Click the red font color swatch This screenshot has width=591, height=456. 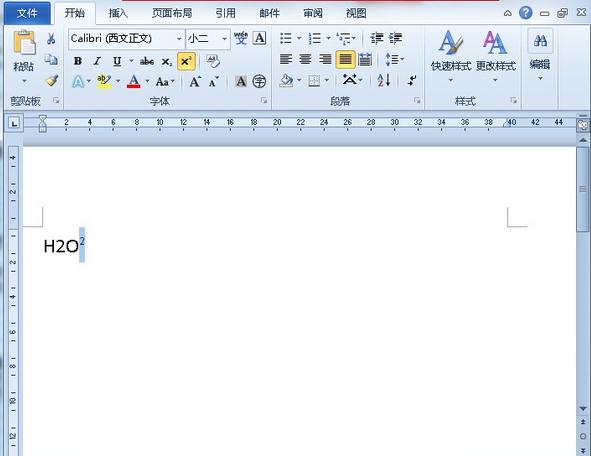click(134, 81)
